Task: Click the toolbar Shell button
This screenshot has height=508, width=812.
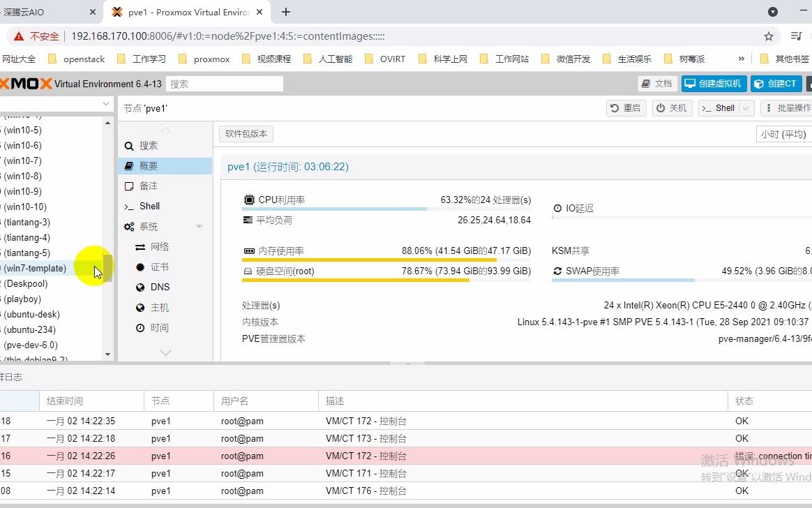Action: point(719,107)
